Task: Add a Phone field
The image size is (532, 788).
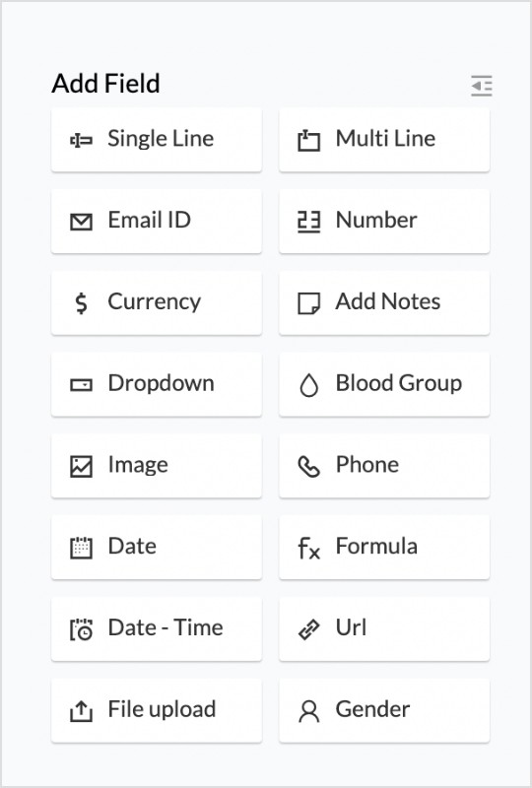Action: coord(384,466)
